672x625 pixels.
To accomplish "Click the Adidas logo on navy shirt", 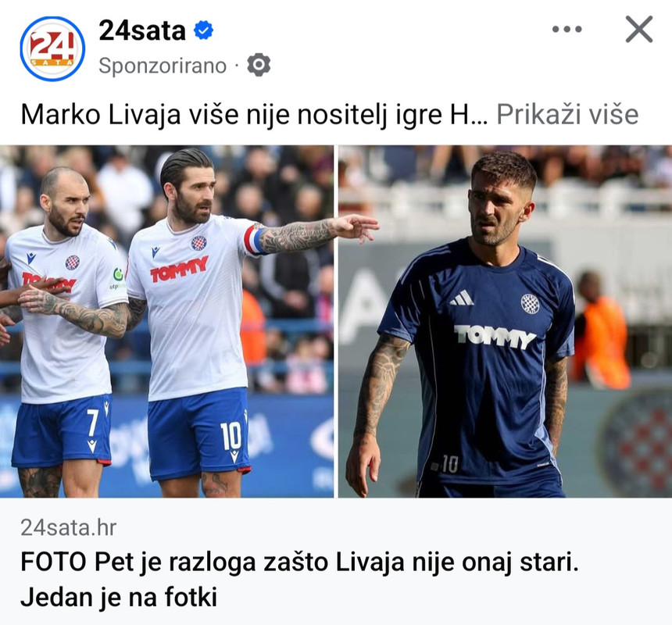I will pos(462,298).
